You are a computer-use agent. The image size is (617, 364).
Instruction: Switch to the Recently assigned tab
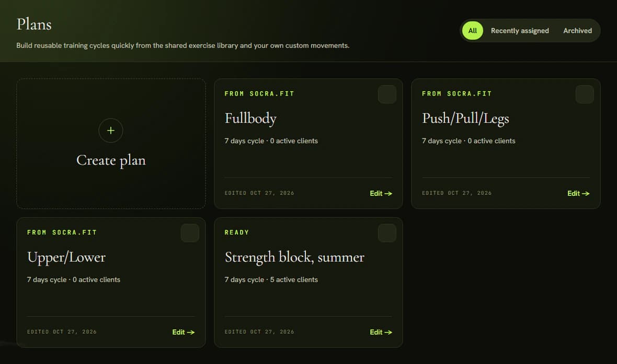coord(519,31)
